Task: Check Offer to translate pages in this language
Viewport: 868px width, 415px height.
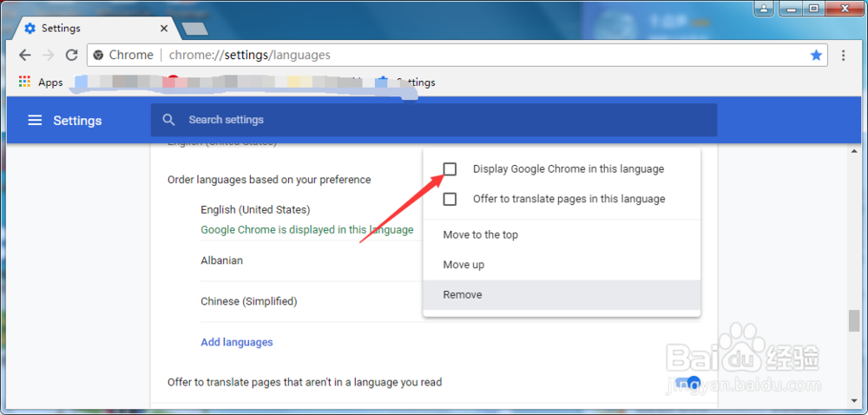Action: tap(450, 199)
